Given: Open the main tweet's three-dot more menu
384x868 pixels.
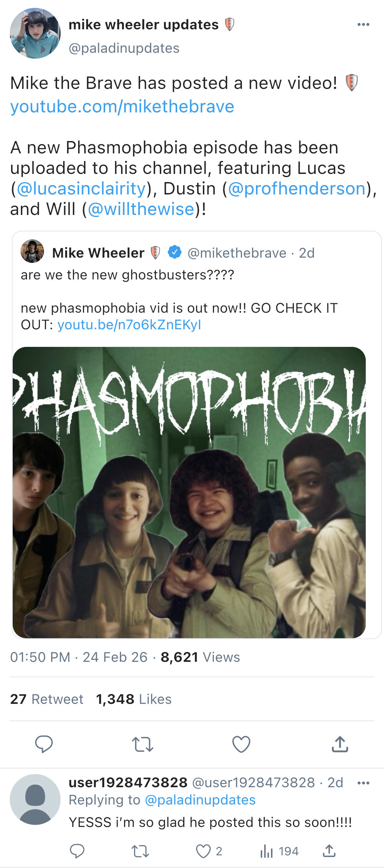Looking at the screenshot, I should tap(363, 25).
